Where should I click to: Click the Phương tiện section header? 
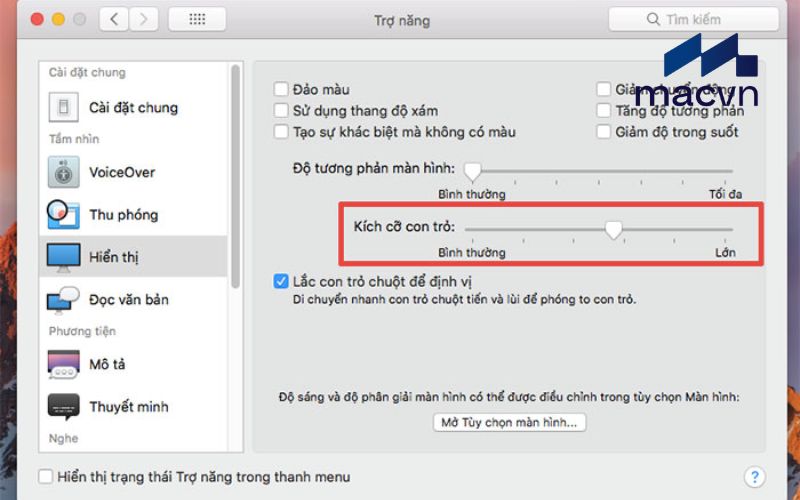tap(82, 331)
